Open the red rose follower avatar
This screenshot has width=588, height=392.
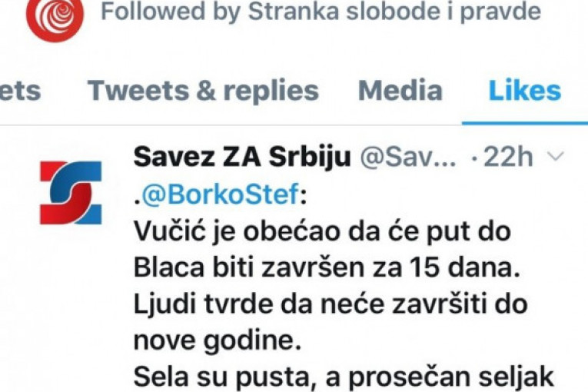(55, 17)
